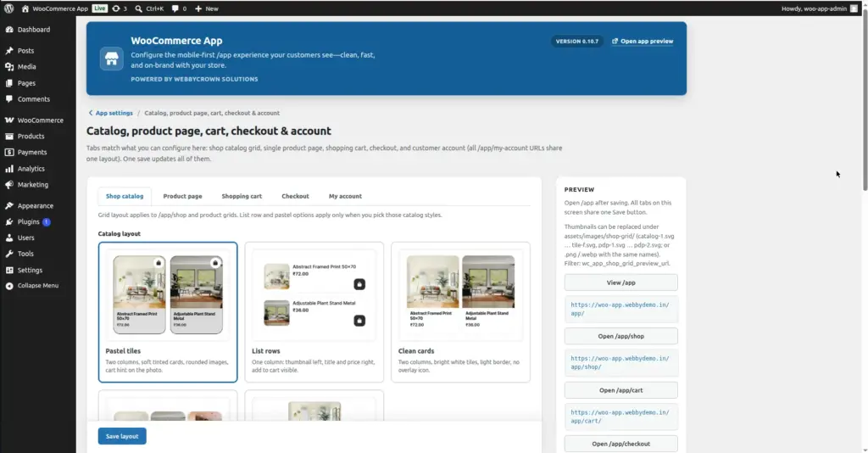The height and width of the screenshot is (453, 868).
Task: Click the WooCommerce App site name
Action: pos(60,8)
